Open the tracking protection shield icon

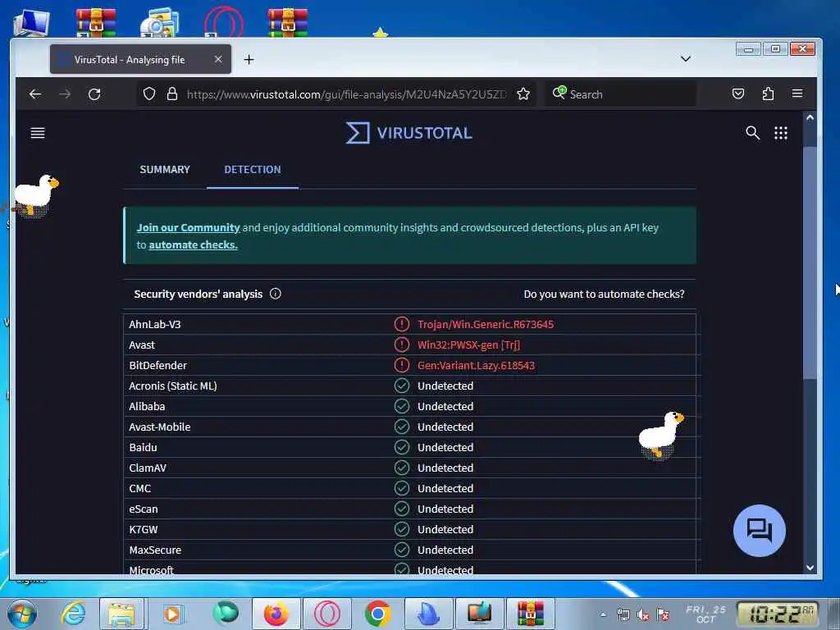[x=149, y=94]
